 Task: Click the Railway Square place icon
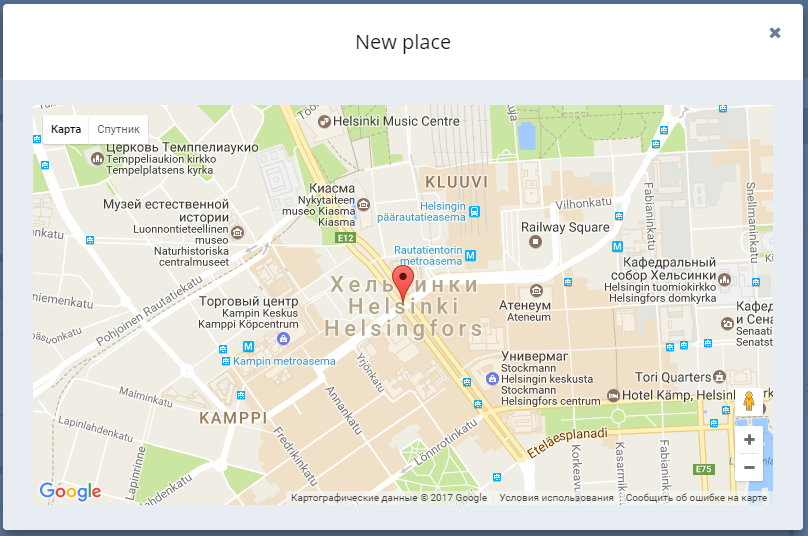point(535,241)
